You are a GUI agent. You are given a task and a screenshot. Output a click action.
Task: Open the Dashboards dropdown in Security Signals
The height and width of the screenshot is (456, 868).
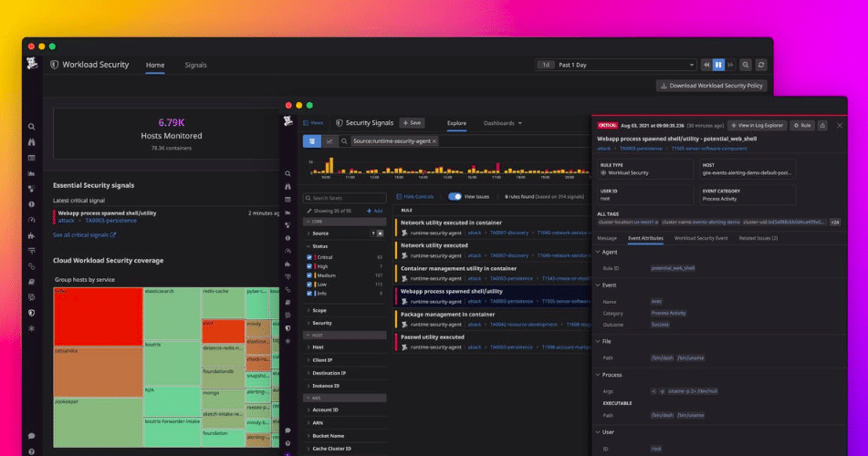pyautogui.click(x=503, y=123)
